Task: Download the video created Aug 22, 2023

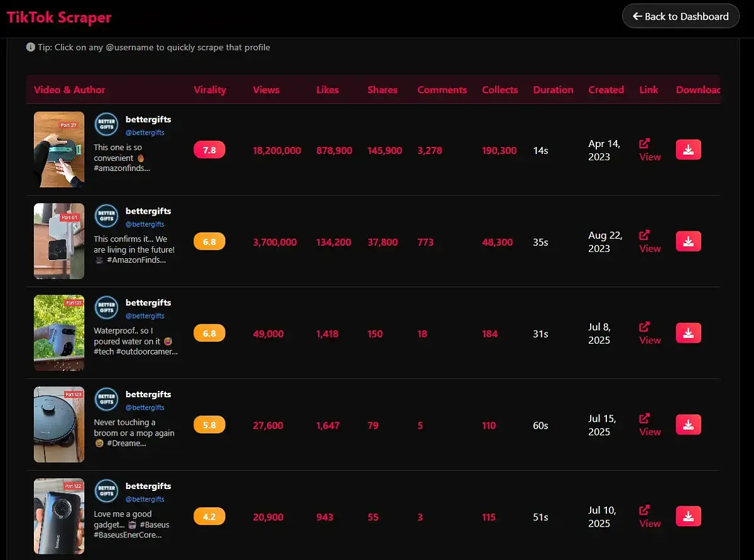Action: coord(688,241)
